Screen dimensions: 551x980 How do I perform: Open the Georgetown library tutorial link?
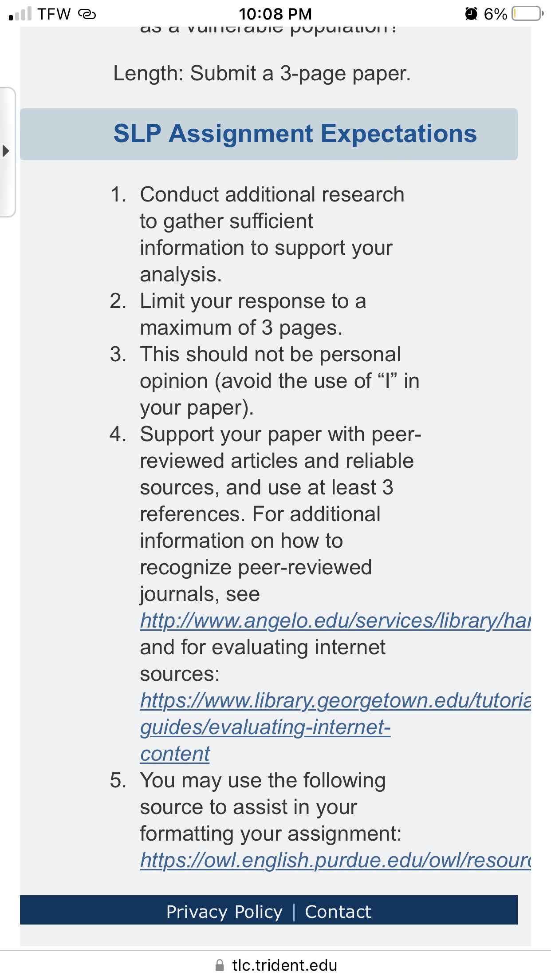(335, 700)
